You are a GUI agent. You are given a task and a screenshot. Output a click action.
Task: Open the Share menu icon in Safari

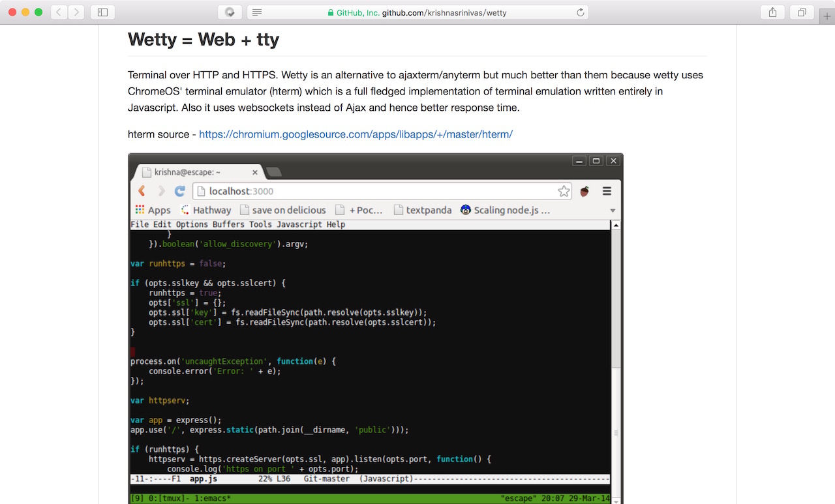(772, 12)
